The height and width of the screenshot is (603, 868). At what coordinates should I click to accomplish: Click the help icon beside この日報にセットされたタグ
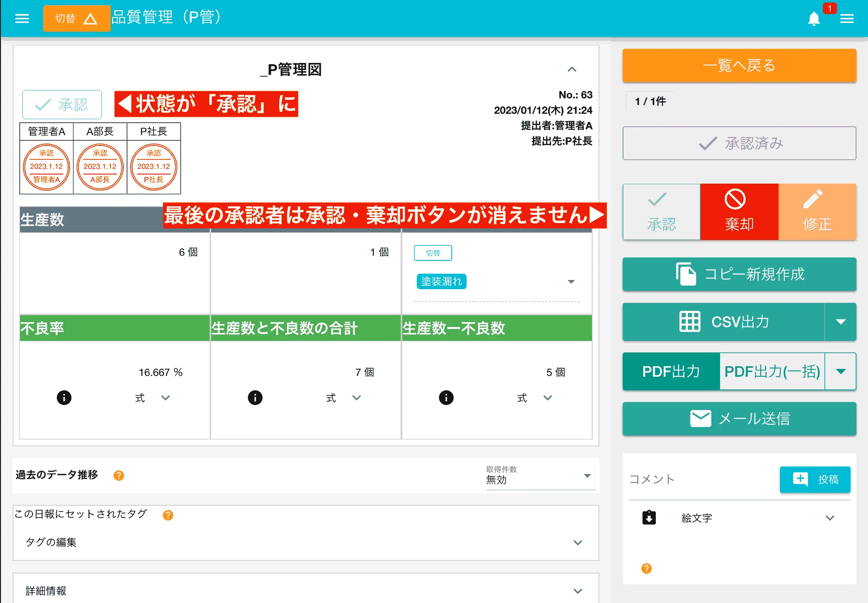pyautogui.click(x=168, y=515)
